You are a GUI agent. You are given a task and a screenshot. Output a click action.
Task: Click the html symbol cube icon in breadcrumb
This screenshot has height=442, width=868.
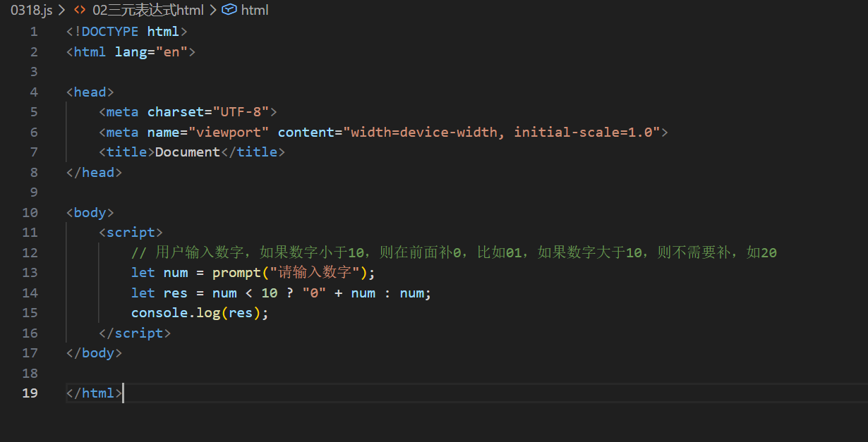tap(229, 10)
